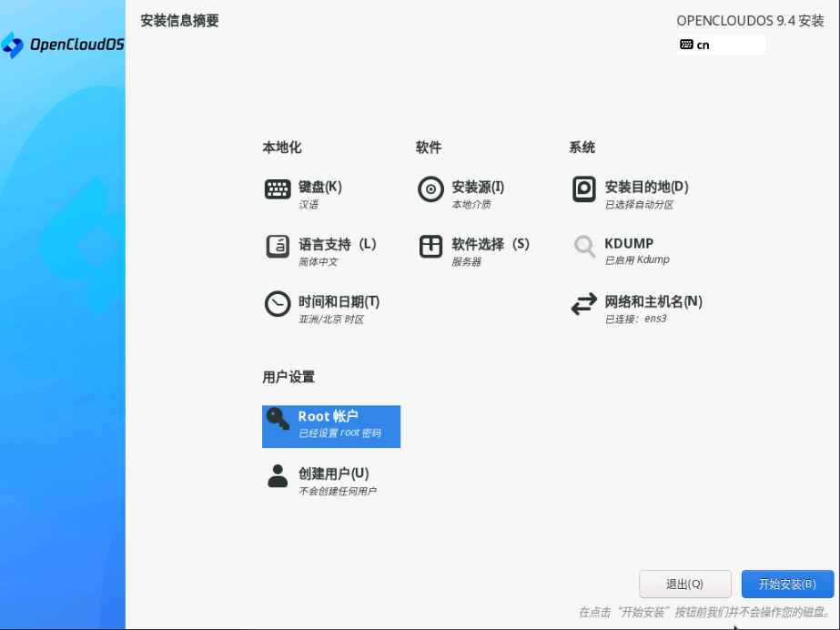
Task: Open the KDUMP magnifier icon
Action: [x=584, y=247]
